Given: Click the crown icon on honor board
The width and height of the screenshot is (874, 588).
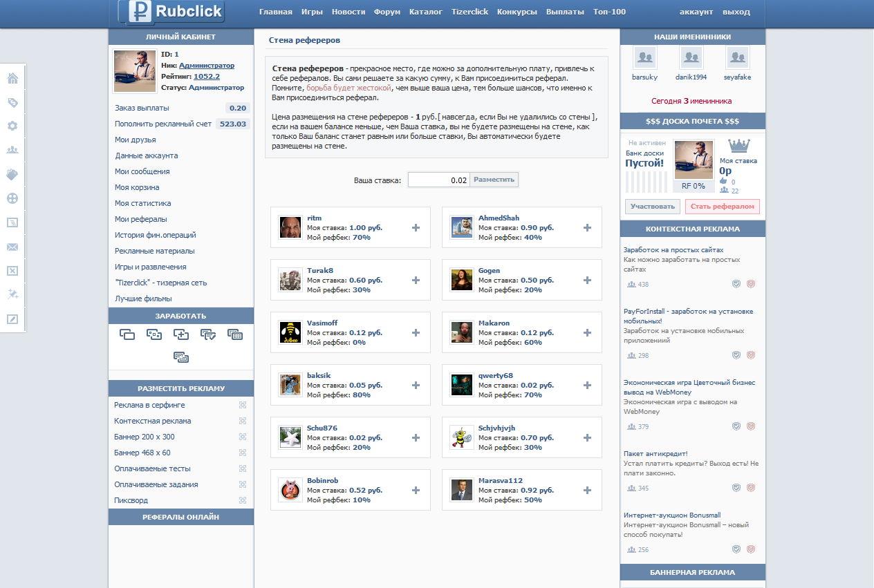Looking at the screenshot, I should pyautogui.click(x=740, y=146).
